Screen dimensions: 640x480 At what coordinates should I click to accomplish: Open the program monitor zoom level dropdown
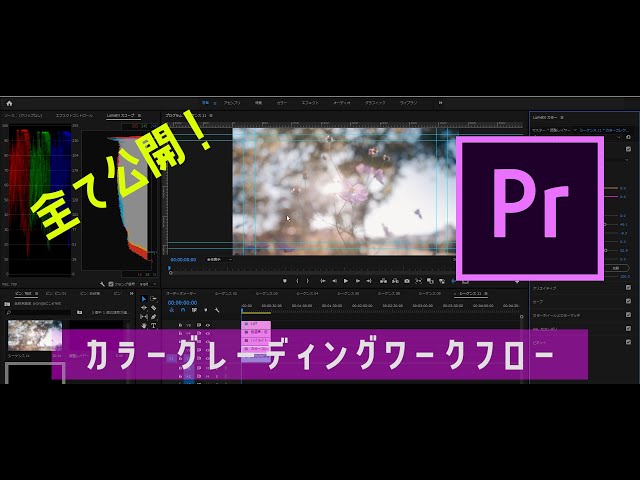pos(219,260)
